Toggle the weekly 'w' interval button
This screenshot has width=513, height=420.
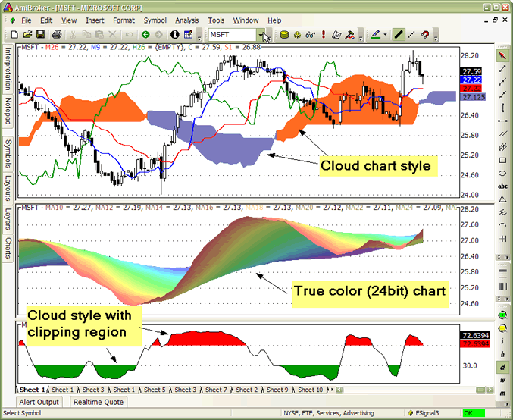(x=502, y=381)
